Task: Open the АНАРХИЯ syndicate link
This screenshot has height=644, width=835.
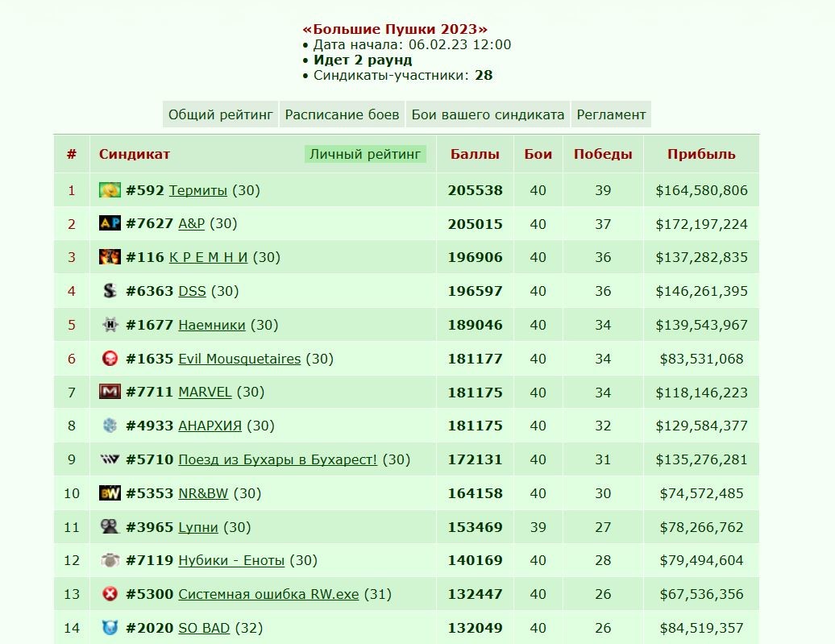Action: click(x=210, y=426)
